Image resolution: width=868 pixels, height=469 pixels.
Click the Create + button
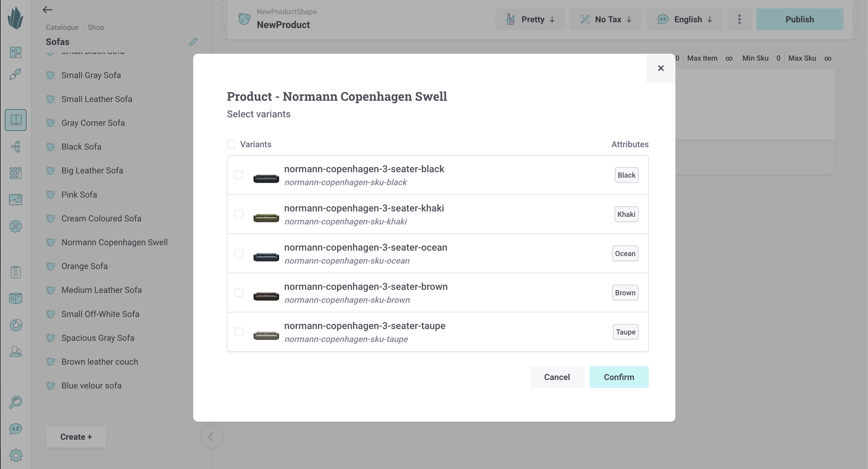(x=76, y=437)
